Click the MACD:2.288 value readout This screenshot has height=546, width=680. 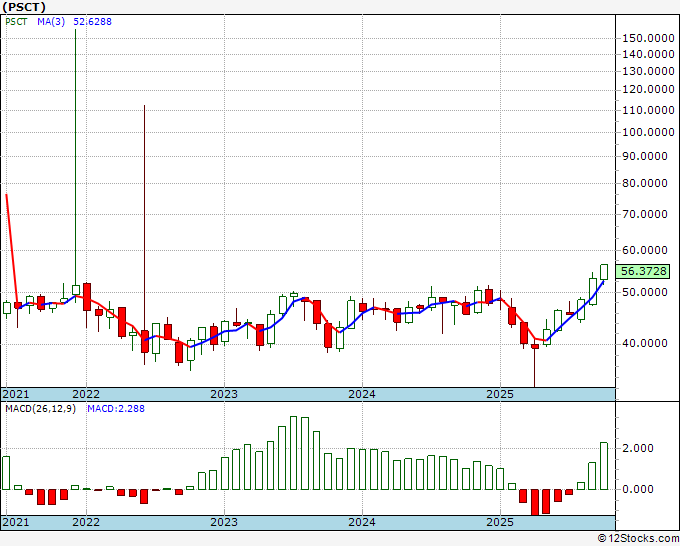116,409
